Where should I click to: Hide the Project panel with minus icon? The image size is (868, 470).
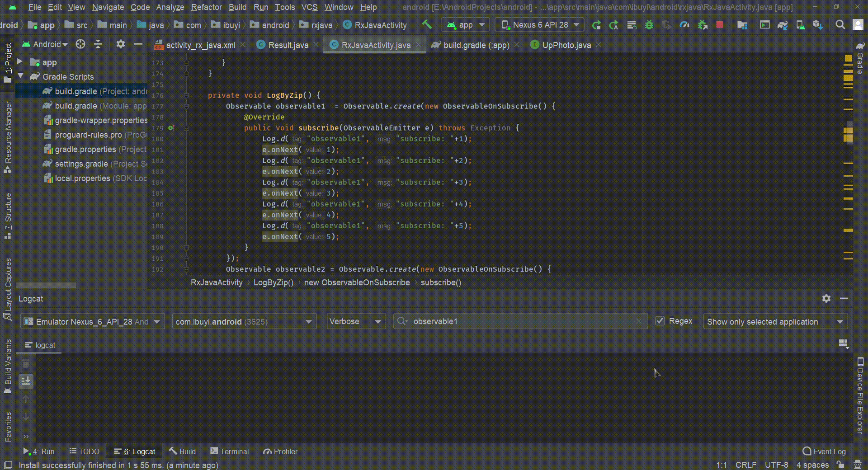click(x=138, y=44)
